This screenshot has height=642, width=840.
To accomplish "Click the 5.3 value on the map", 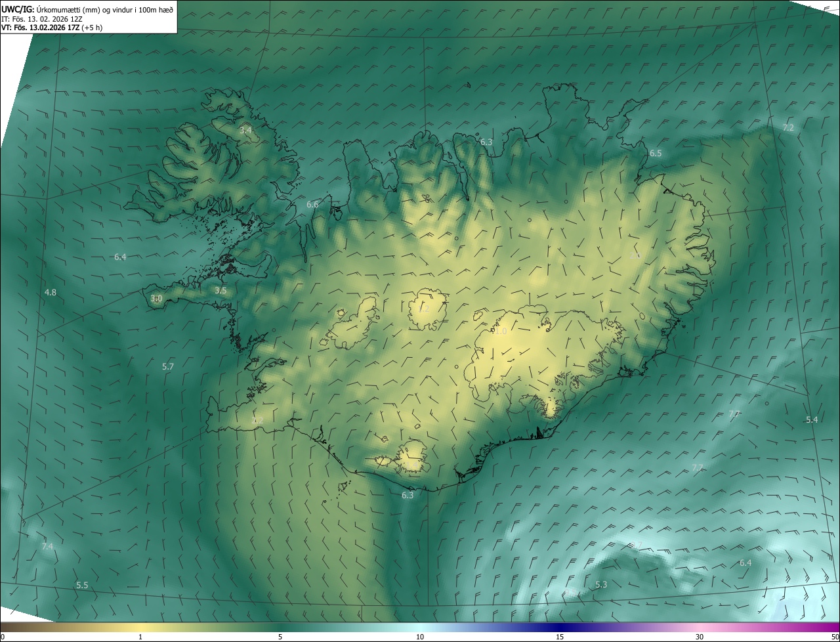I will click(x=601, y=584).
